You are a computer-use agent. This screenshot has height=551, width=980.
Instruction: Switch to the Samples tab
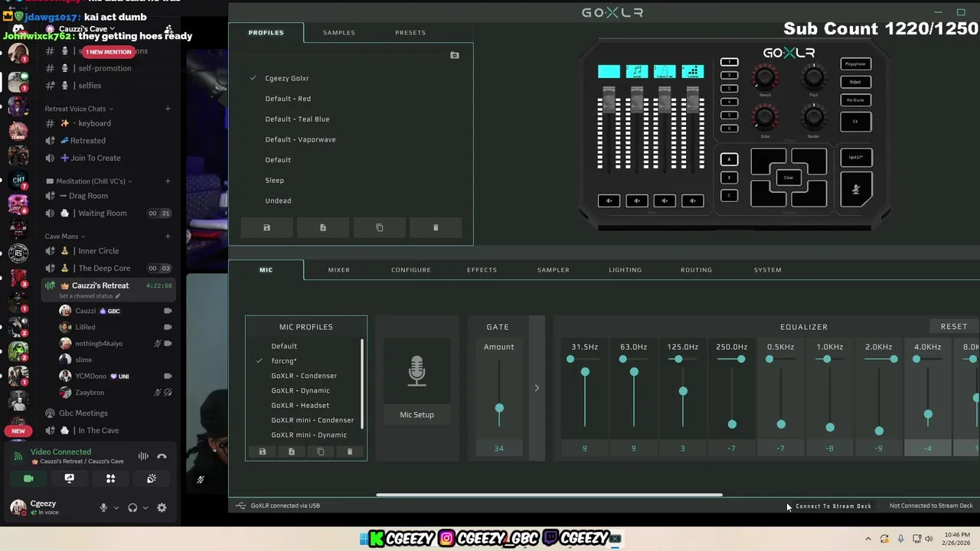[x=338, y=32]
